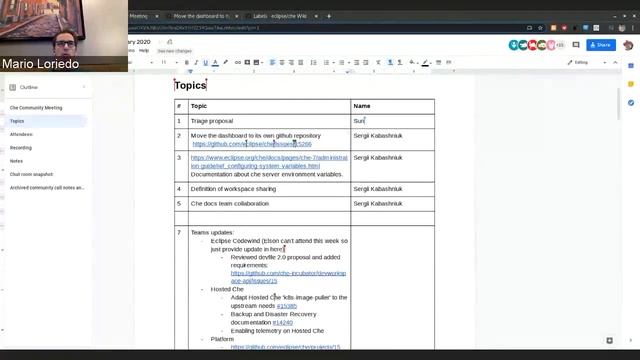Open the Calendar side panel icon
The image size is (640, 360).
631,66
